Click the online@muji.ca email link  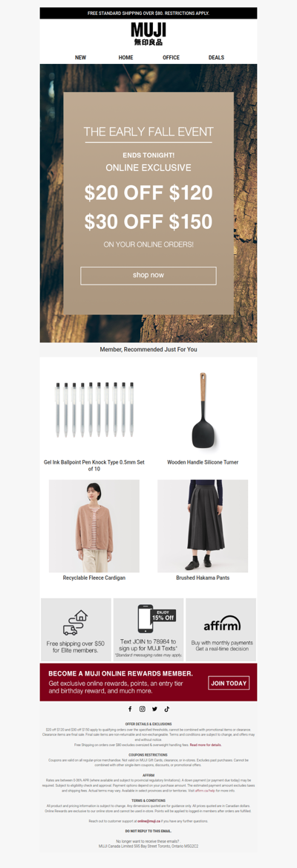pos(148,821)
